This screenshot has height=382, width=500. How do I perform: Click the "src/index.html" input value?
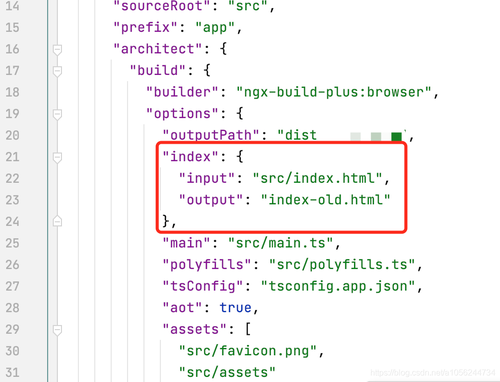(x=317, y=178)
